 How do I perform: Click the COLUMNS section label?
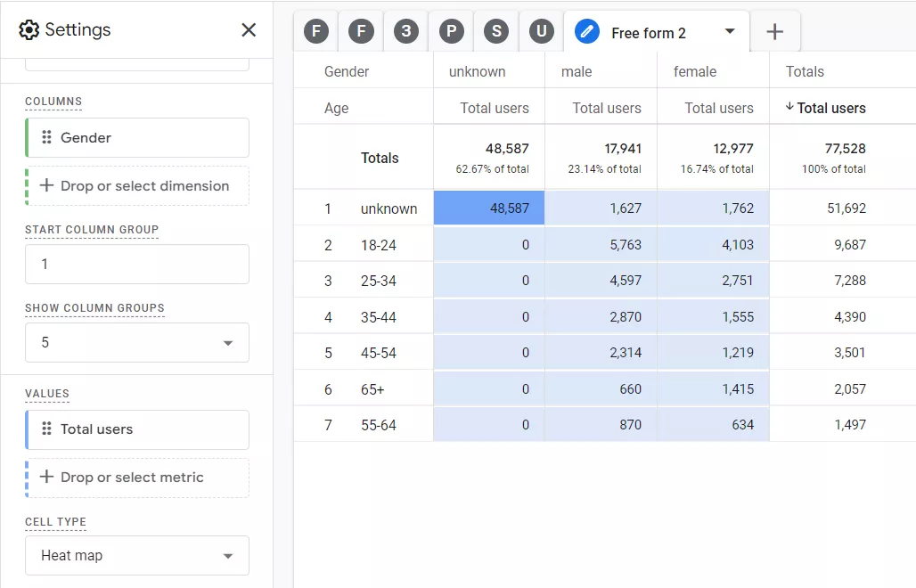[x=53, y=102]
